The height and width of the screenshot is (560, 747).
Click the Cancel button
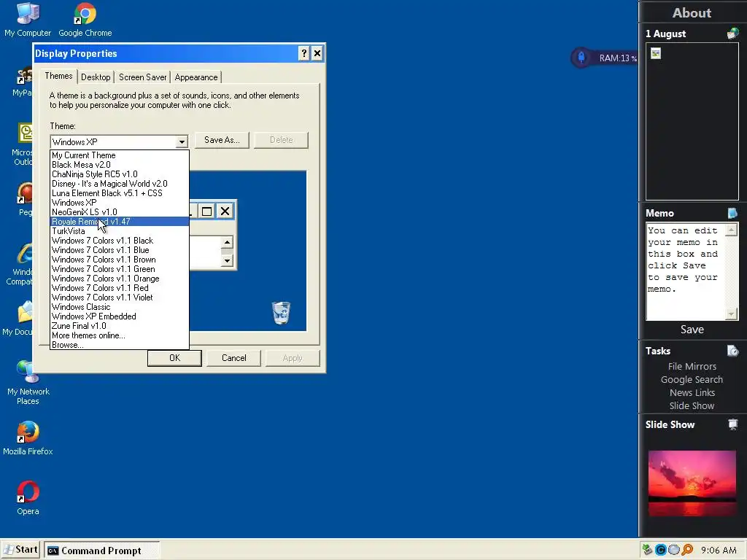click(x=233, y=357)
